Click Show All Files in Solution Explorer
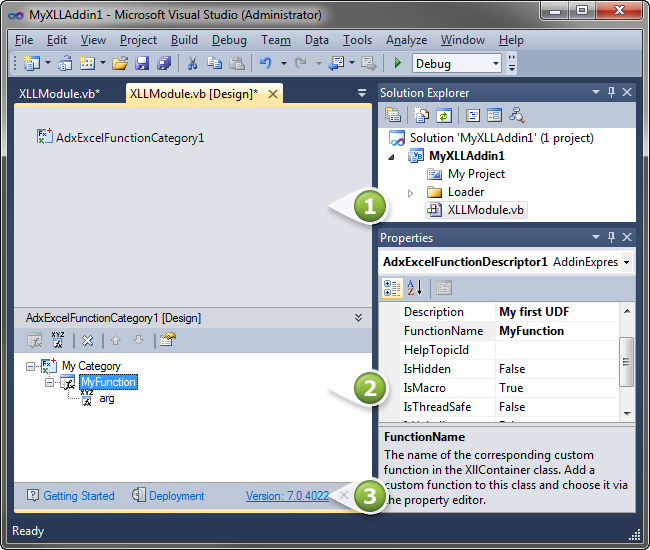The image size is (650, 550). point(422,115)
